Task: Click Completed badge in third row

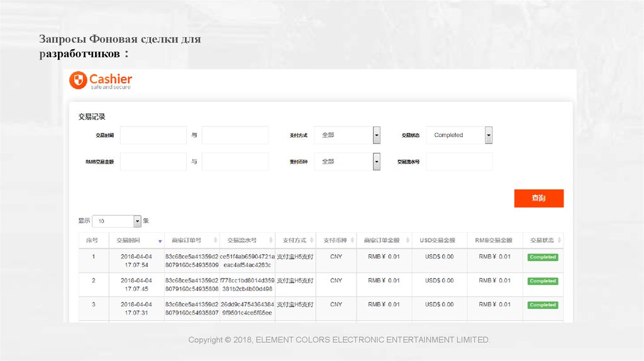Action: [x=543, y=305]
